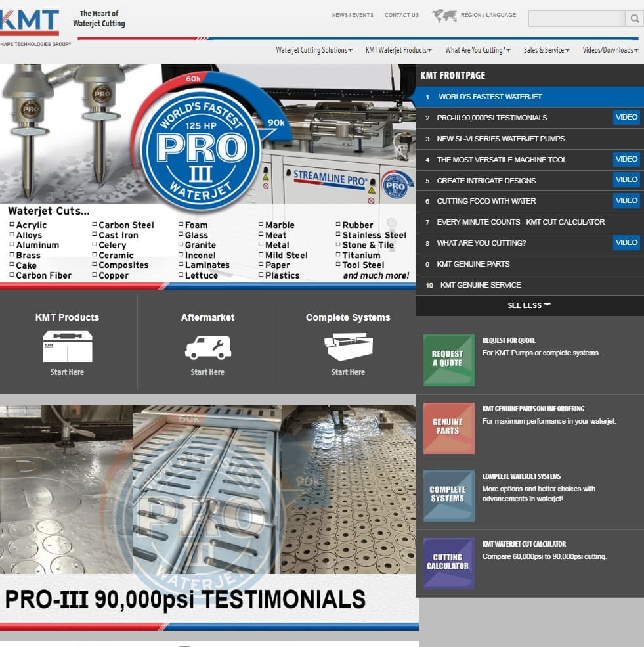Click VIDEO badge for What Are You Cutting?
This screenshot has height=647, width=644.
tap(626, 242)
